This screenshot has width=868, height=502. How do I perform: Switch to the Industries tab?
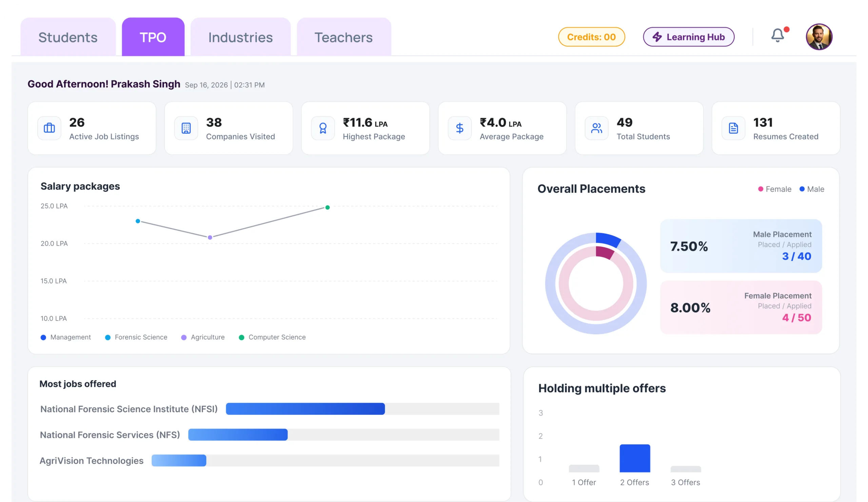[x=240, y=37]
